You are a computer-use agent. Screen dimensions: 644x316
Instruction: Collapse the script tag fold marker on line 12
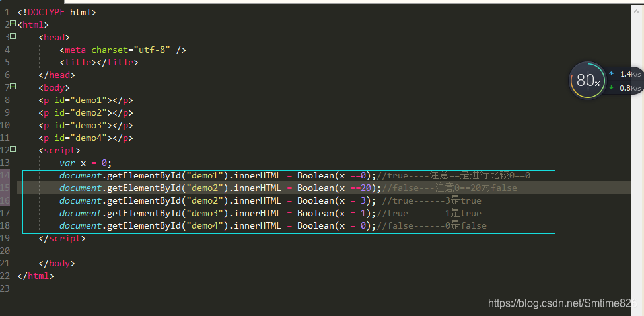coord(13,149)
